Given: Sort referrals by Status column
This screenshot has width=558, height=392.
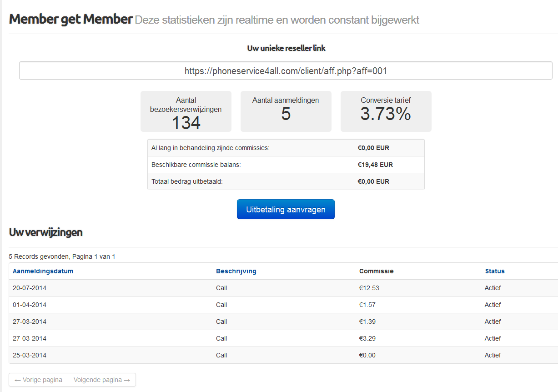Looking at the screenshot, I should tap(494, 271).
